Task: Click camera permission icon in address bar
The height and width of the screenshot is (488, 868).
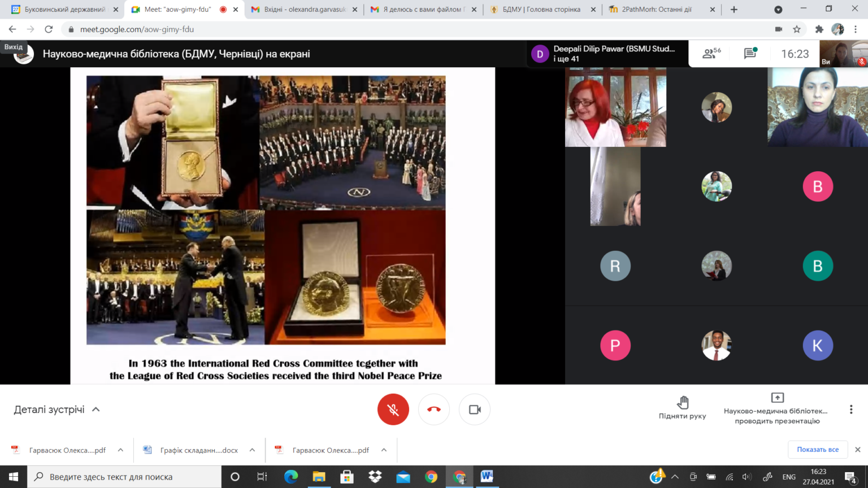Action: (779, 29)
